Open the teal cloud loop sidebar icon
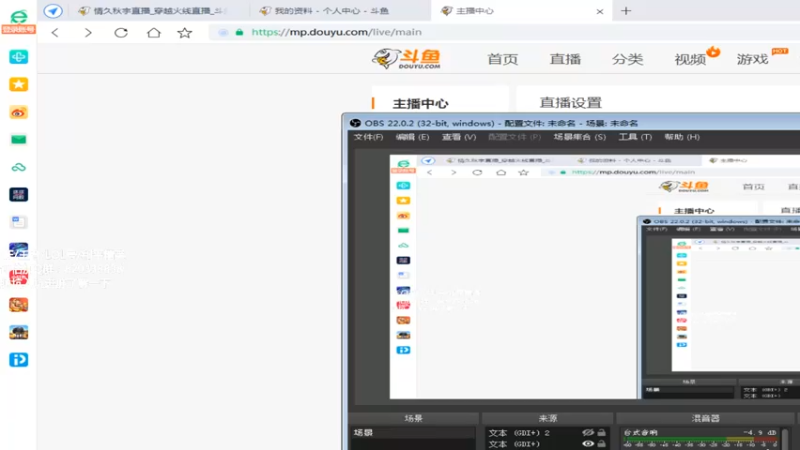The image size is (800, 450). [x=18, y=167]
